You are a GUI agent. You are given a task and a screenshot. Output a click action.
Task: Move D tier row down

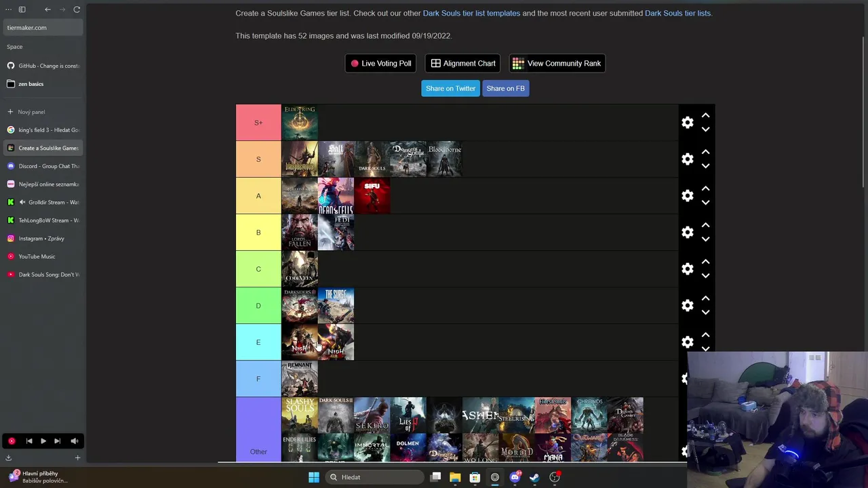pos(705,312)
